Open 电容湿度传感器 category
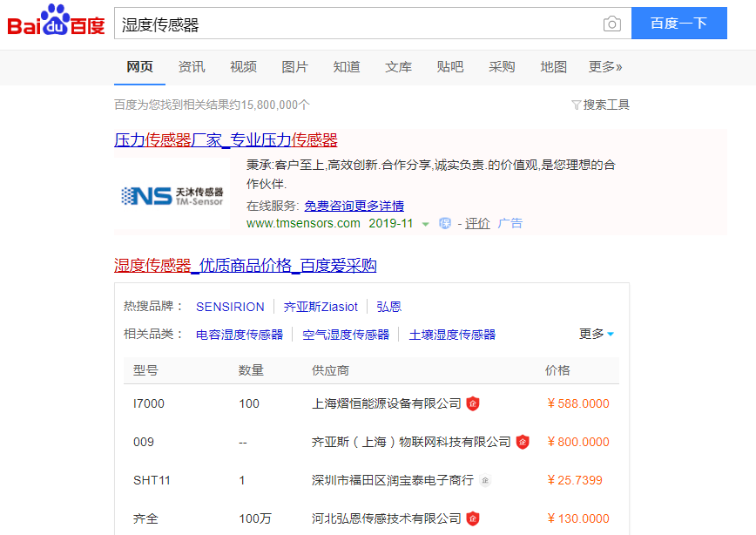 pyautogui.click(x=240, y=335)
